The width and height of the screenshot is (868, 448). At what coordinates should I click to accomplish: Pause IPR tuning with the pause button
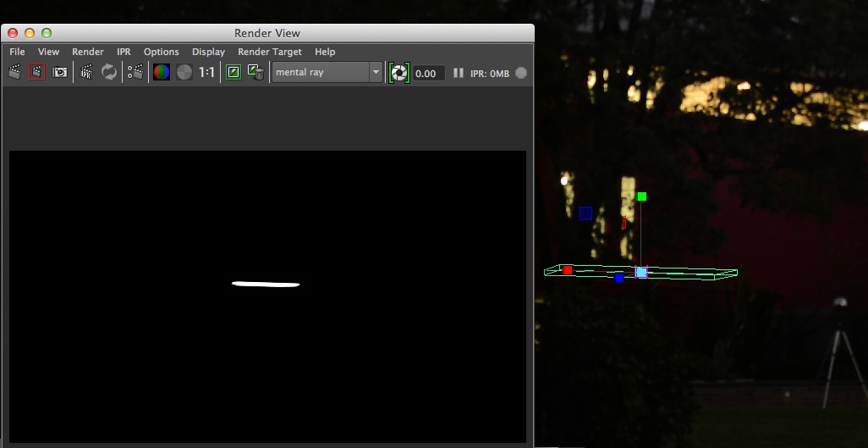coord(459,73)
